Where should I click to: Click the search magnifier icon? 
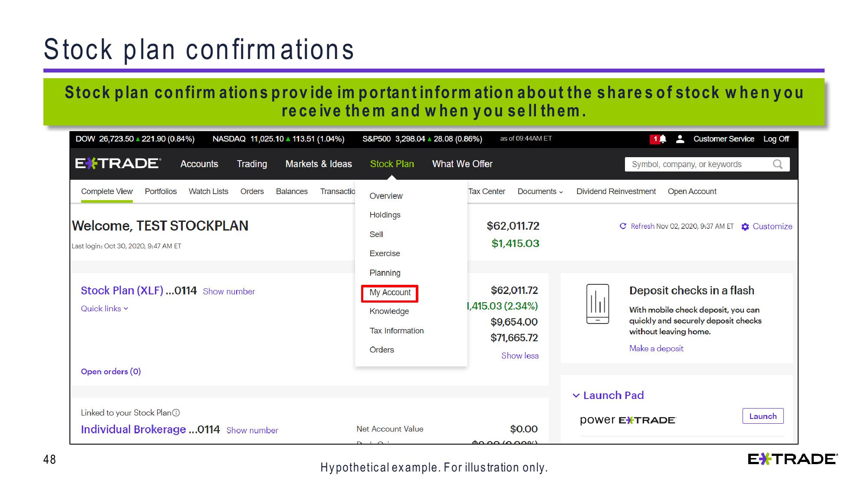click(x=778, y=164)
